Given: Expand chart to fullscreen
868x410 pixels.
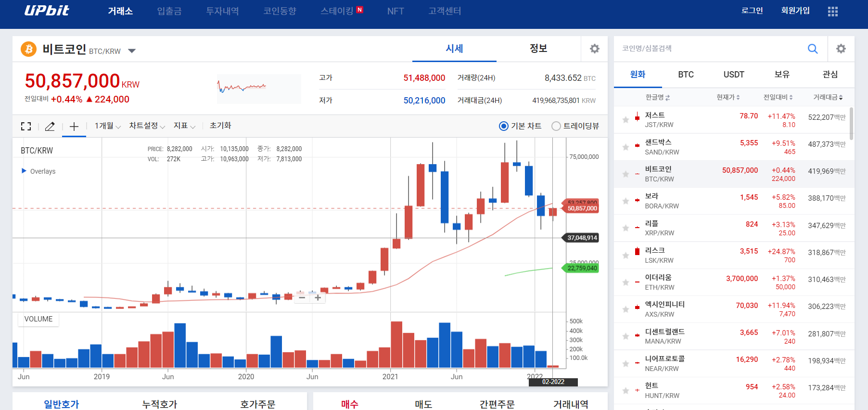Looking at the screenshot, I should tap(26, 126).
